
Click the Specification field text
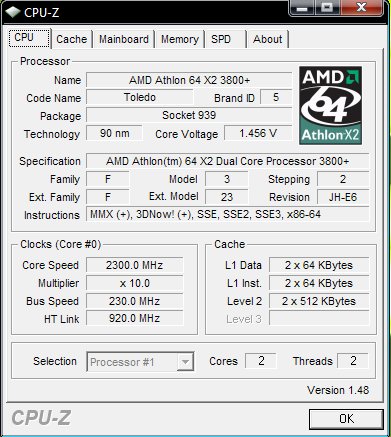[x=228, y=161]
